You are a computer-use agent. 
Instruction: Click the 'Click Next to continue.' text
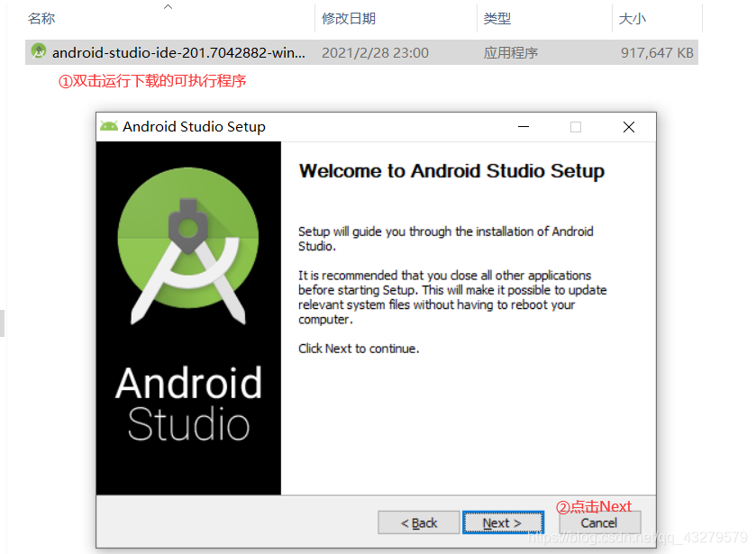click(359, 349)
